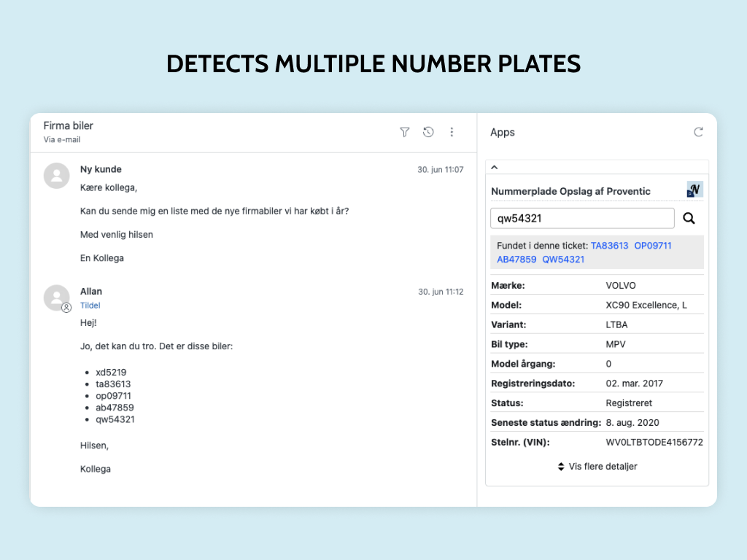Expand Vis flere detaljer

click(x=597, y=466)
